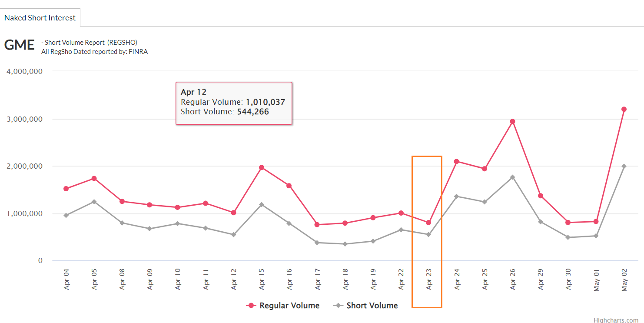This screenshot has height=323, width=644.
Task: Click the May 02 x-axis label
Action: 625,280
